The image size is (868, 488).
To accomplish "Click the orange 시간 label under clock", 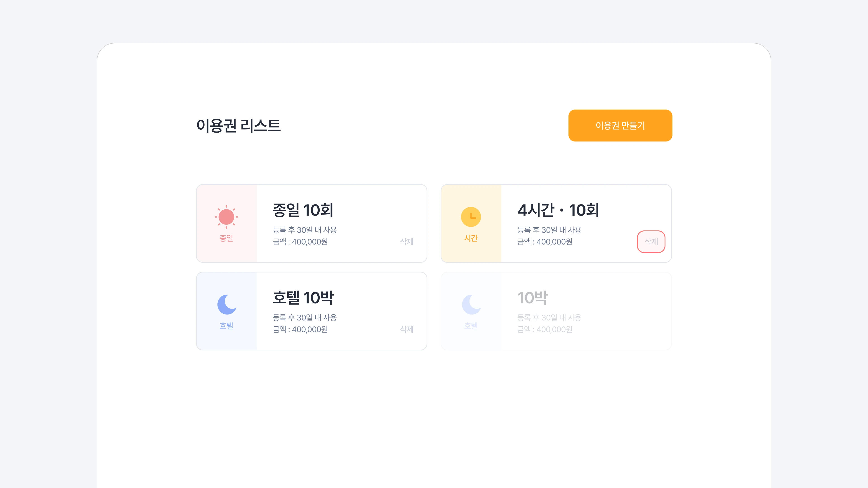I will click(x=471, y=238).
